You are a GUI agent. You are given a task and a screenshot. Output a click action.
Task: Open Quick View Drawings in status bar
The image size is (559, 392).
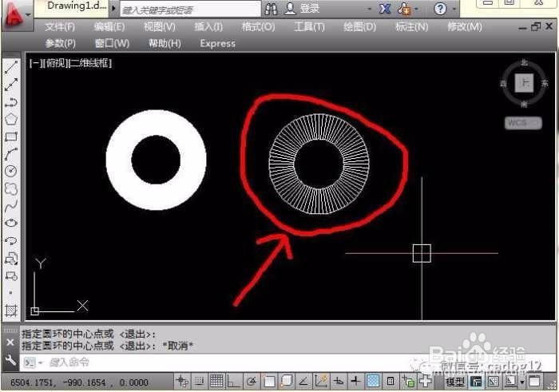point(494,382)
